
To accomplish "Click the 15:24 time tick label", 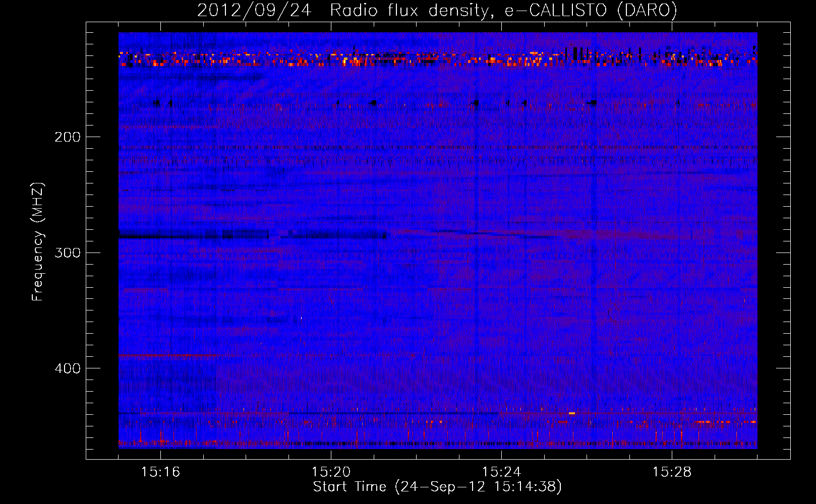I will coord(501,472).
